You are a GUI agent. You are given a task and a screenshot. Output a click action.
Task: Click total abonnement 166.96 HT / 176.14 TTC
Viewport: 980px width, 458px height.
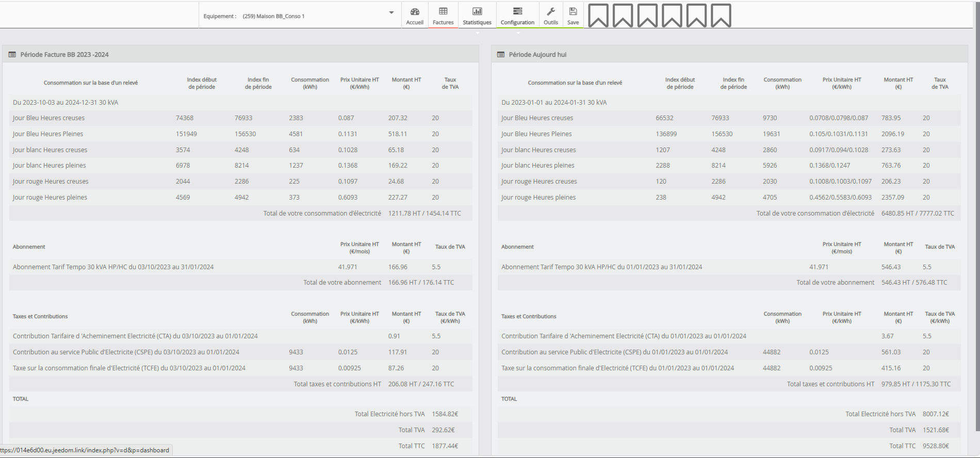pos(421,283)
